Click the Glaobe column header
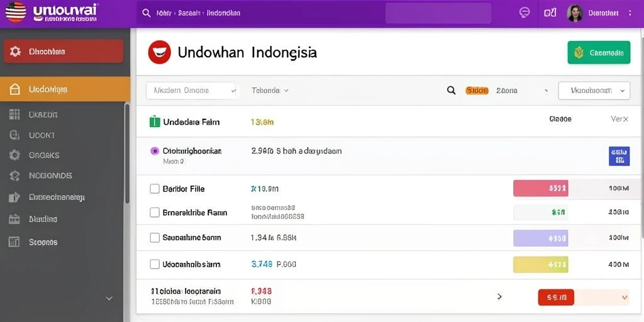This screenshot has width=644, height=322. click(560, 119)
